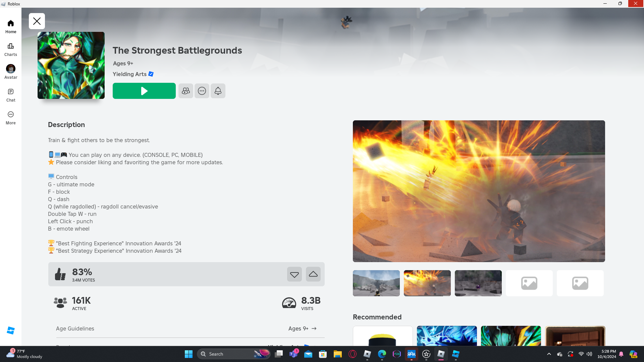Open the green-haired recommended game card
Viewport: 644px width, 362px height.
511,336
